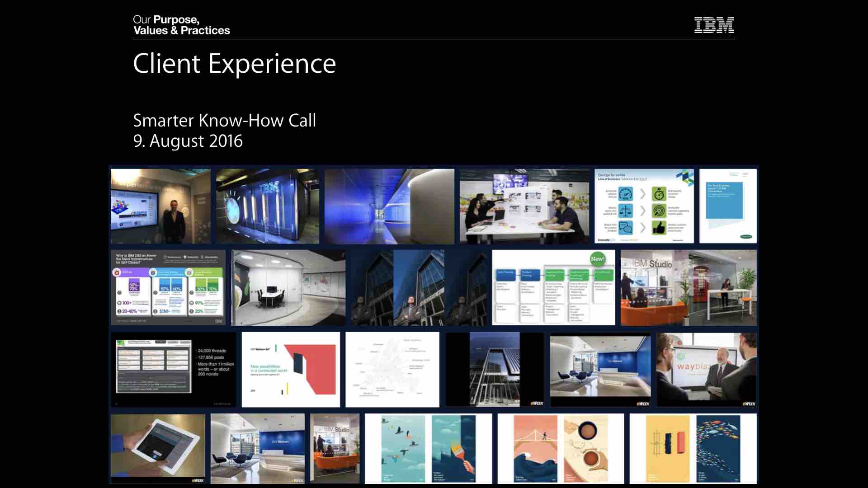Click the IBM logo in the header

(x=714, y=25)
